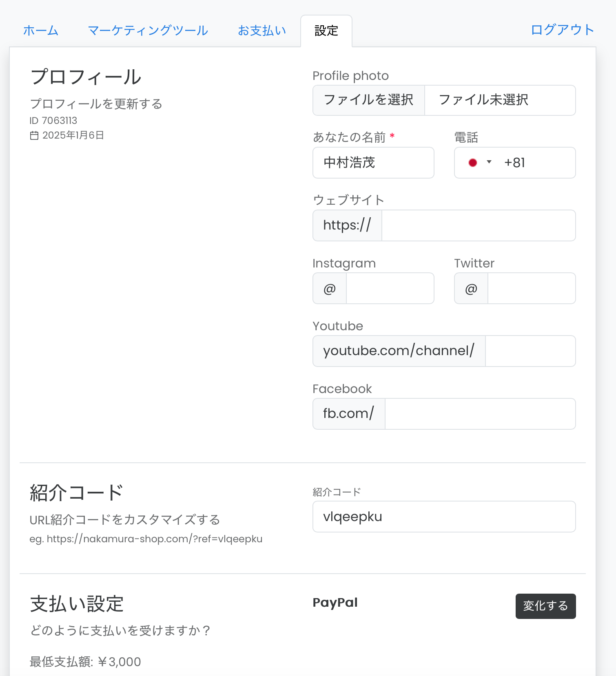Click the Facebook username input field

tap(480, 414)
